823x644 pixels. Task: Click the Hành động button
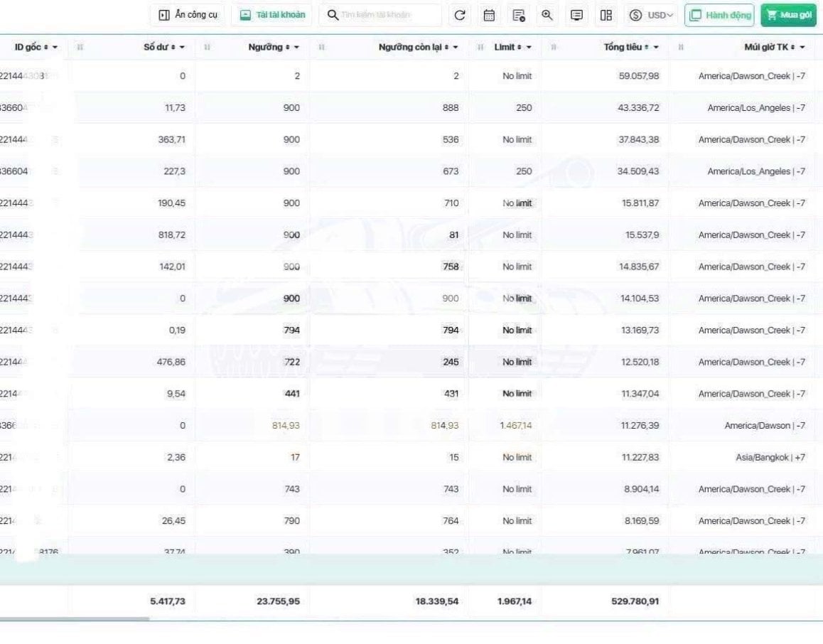(719, 15)
